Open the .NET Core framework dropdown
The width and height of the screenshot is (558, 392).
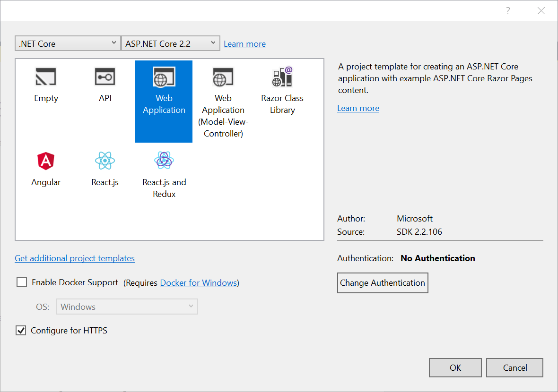click(x=68, y=43)
